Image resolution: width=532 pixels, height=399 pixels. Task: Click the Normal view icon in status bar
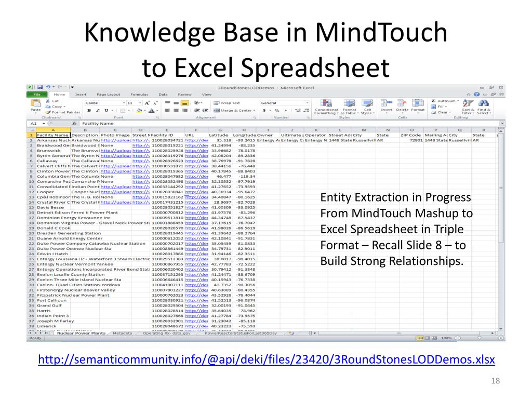(x=420, y=338)
